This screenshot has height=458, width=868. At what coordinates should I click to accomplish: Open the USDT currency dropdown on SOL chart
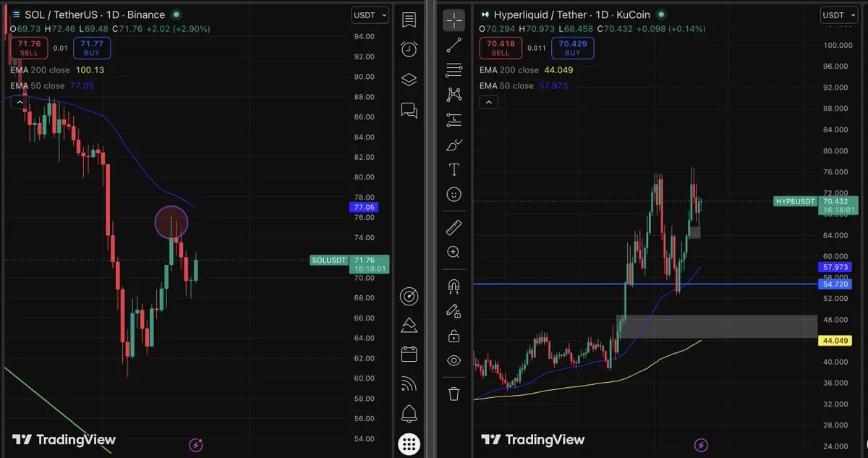pos(370,15)
